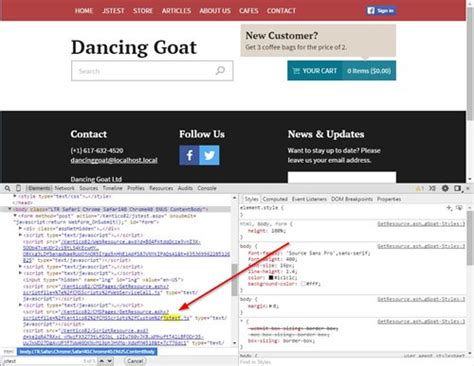
Task: Switch to the Sources tab in DevTools
Action: click(x=89, y=188)
